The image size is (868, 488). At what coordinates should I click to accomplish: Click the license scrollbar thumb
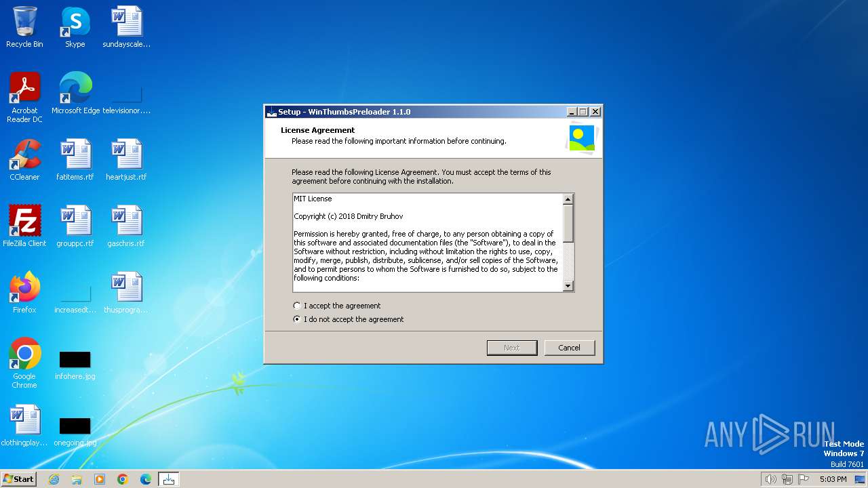[x=568, y=224]
